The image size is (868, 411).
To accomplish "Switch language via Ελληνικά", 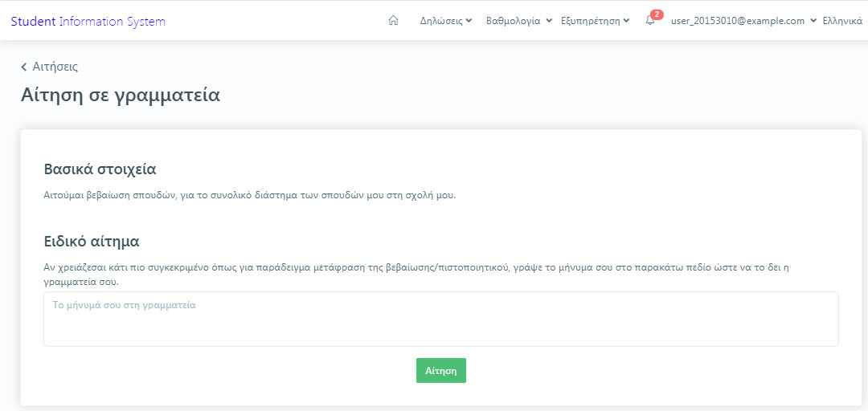I will click(842, 21).
